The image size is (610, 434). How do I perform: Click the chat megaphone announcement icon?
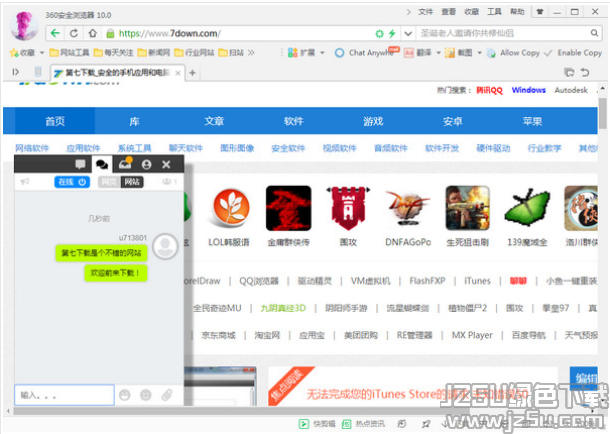[25, 181]
